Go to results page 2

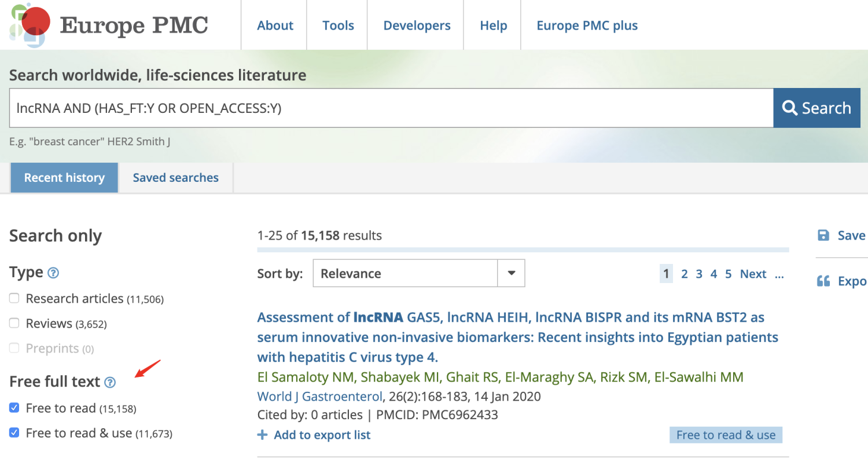(x=684, y=274)
